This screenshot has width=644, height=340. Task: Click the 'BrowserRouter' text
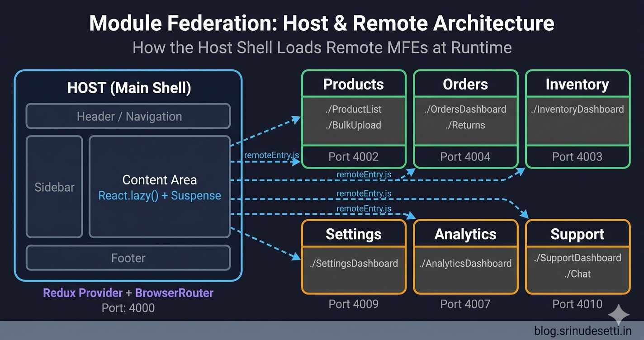click(174, 293)
